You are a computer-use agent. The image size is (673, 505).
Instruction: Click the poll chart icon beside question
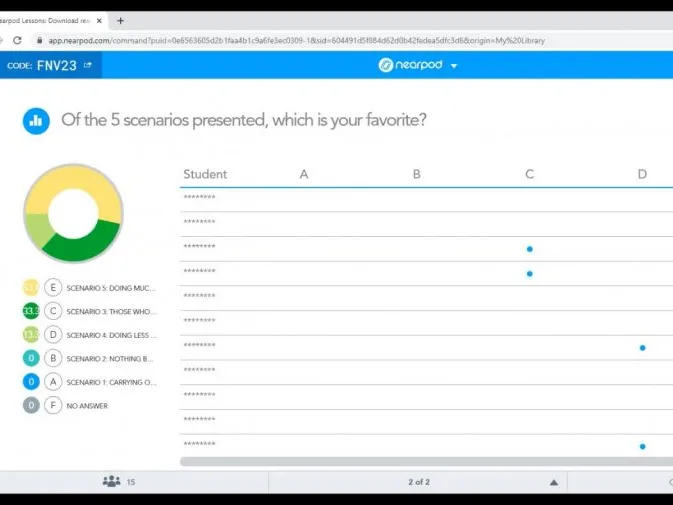36,121
